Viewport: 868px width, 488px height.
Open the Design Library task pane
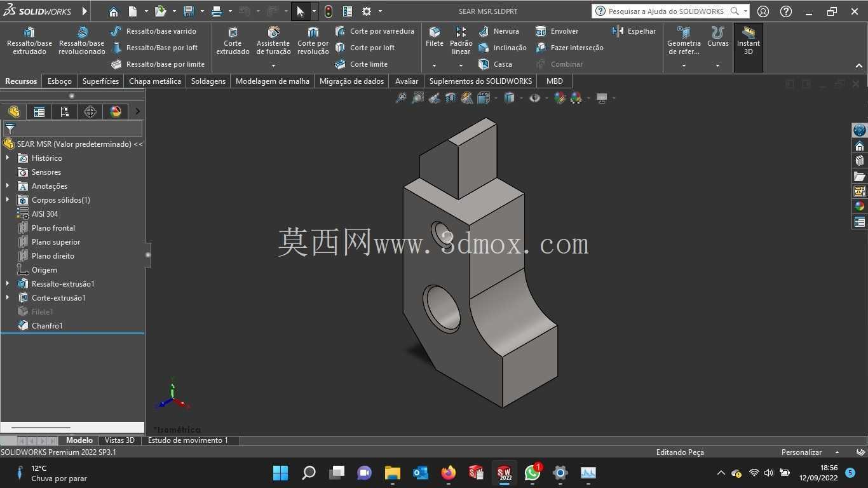(860, 161)
